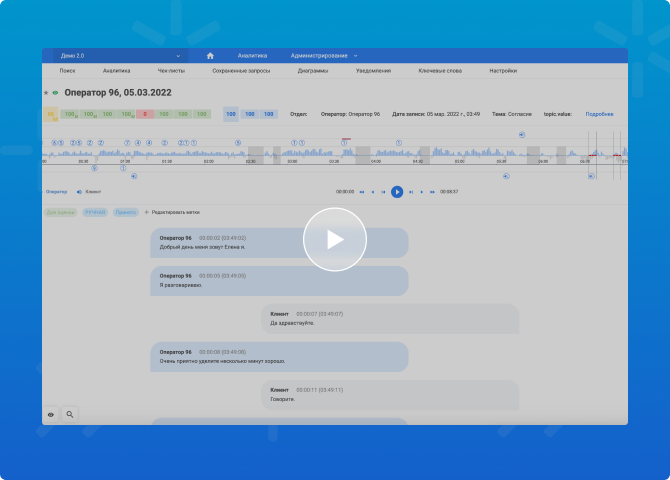The width and height of the screenshot is (670, 480).
Task: Click the speaker icon next to Клиент
Action: (x=79, y=191)
